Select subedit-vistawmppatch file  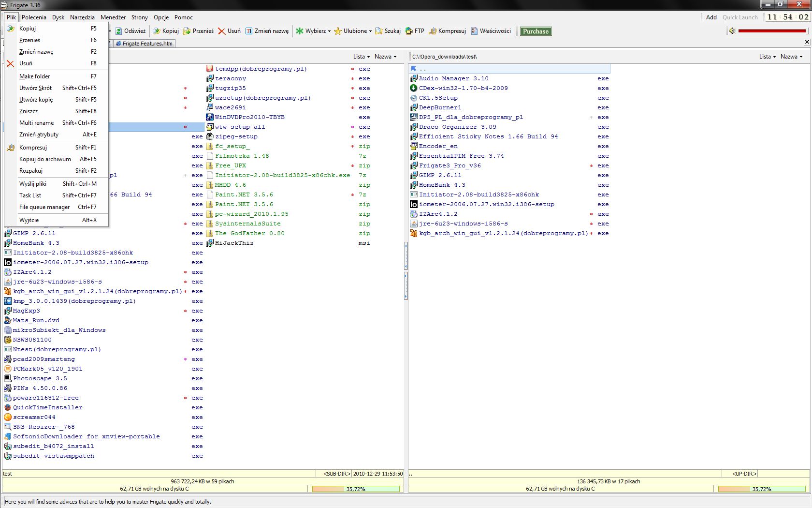point(103,456)
